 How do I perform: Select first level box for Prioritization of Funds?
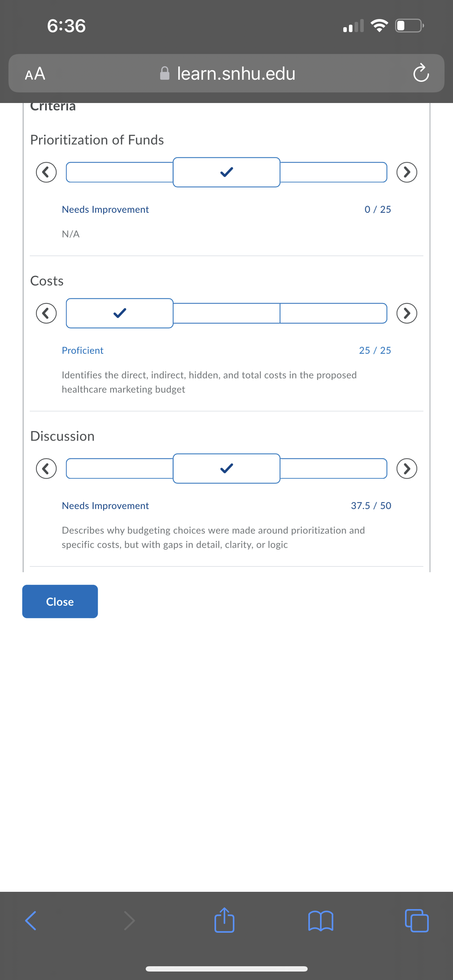[x=120, y=173]
